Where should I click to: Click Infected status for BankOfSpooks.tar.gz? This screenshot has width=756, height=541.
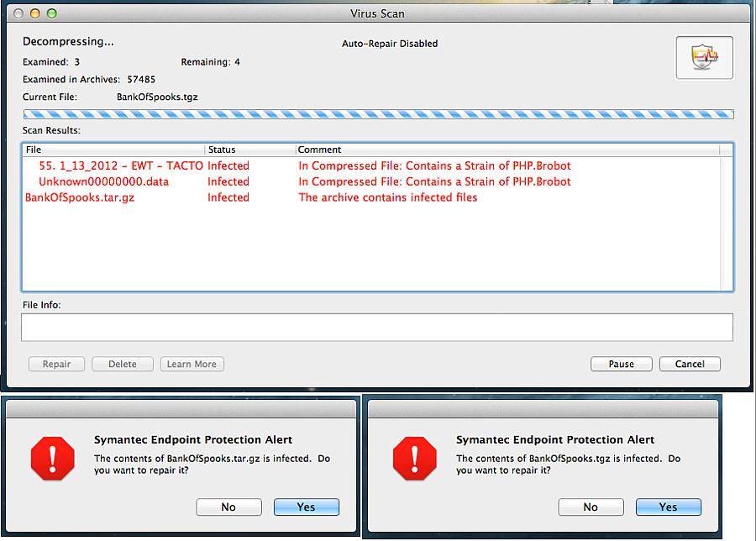[228, 197]
